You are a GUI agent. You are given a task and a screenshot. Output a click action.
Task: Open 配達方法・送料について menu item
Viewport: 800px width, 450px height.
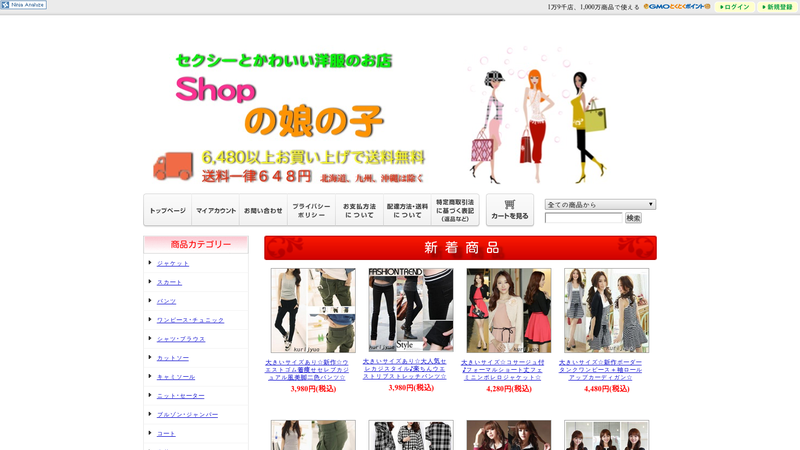tap(407, 210)
